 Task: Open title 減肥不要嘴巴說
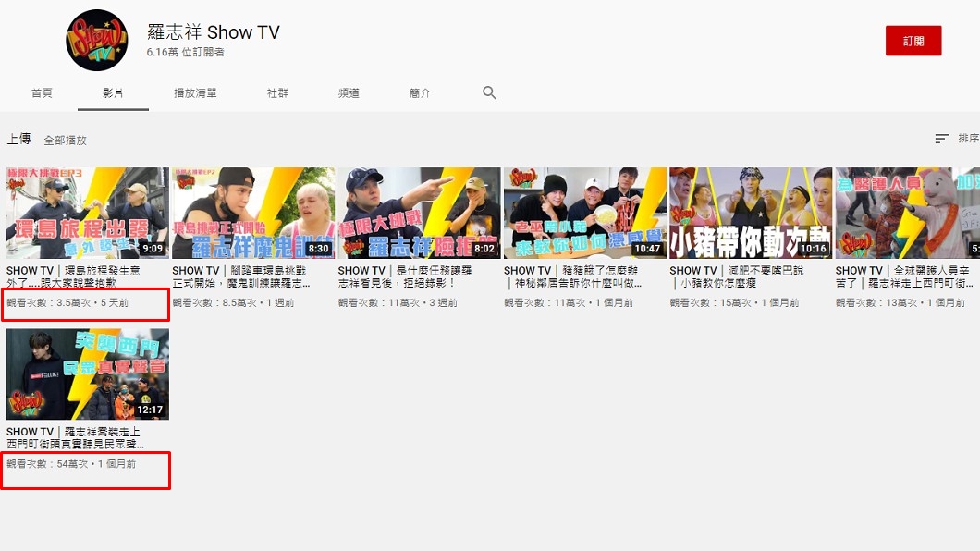pyautogui.click(x=736, y=276)
